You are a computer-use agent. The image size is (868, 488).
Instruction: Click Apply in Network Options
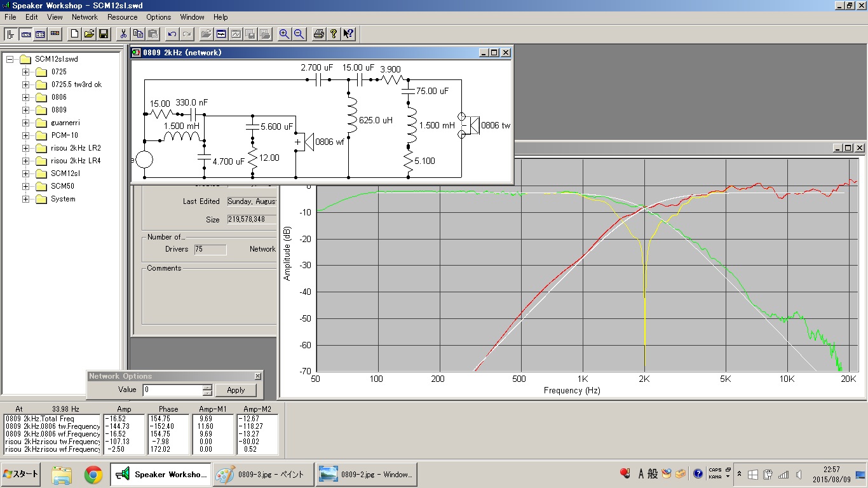[236, 390]
